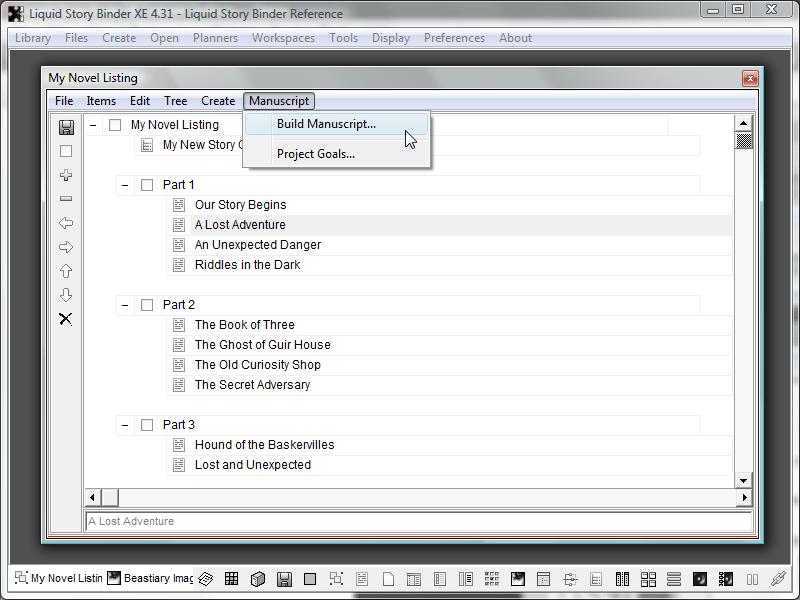This screenshot has height=600, width=800.
Task: Click the black X delete icon in the sidebar
Action: (66, 319)
